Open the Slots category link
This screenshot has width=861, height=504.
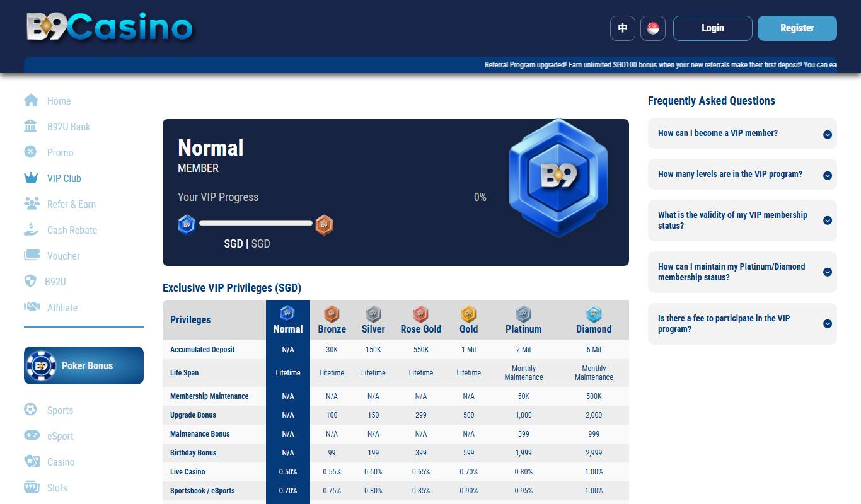click(x=57, y=488)
